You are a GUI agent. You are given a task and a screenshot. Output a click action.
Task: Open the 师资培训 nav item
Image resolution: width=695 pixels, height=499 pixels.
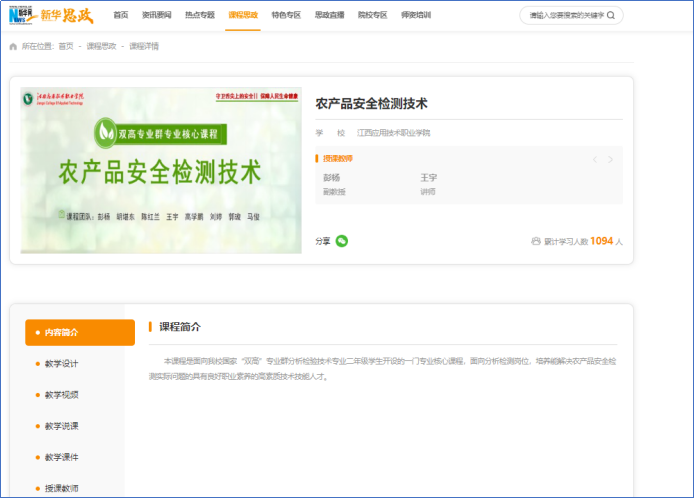point(416,15)
